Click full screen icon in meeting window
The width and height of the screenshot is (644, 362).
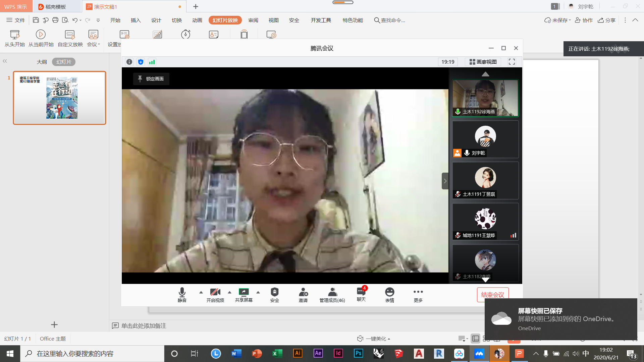512,62
